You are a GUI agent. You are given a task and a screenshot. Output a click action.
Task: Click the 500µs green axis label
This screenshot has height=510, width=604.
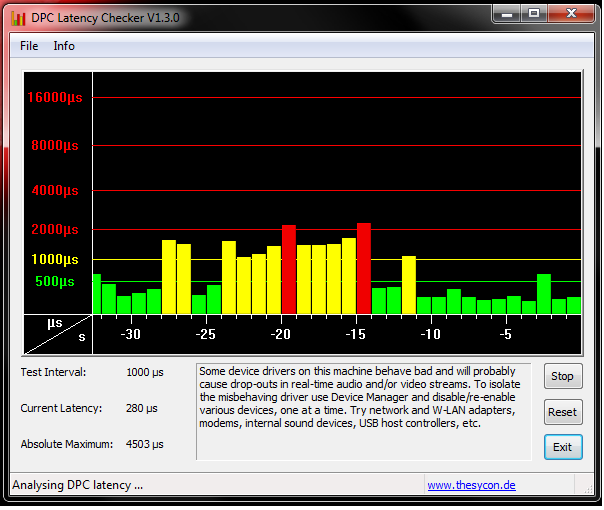click(55, 282)
